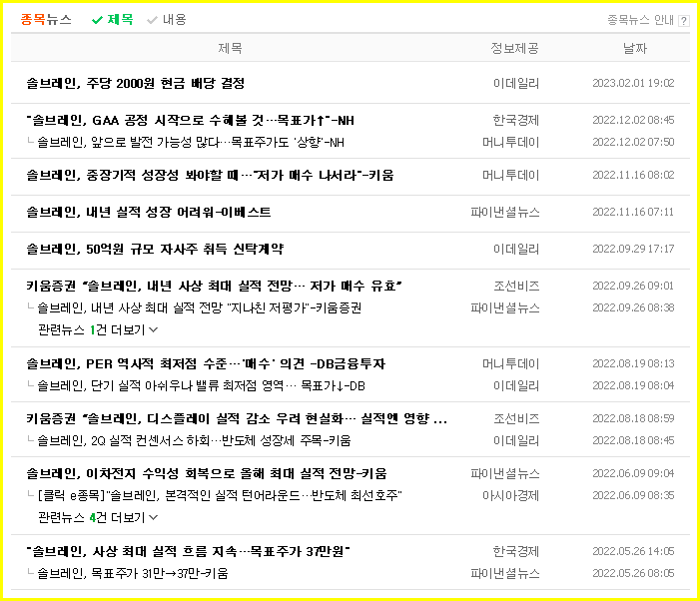Open article 단기 실적 아쉬우나 밸류 최저점 영역
Viewport: 700px width, 601px height.
tap(201, 386)
